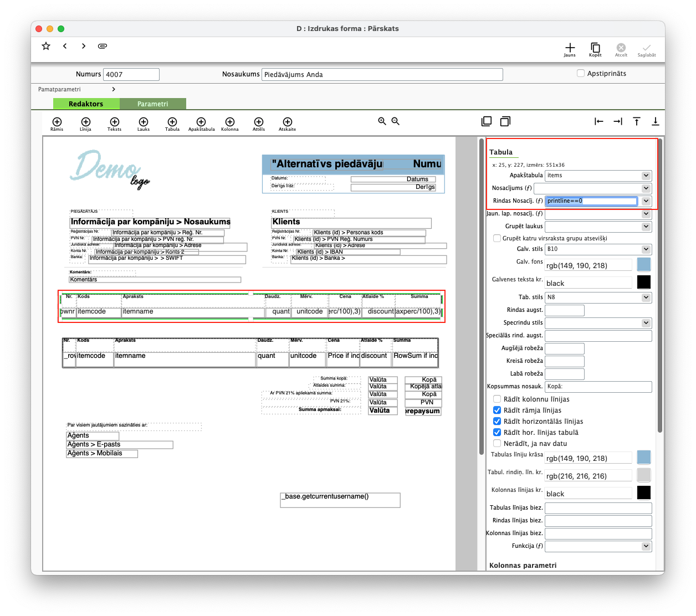
Task: Add a Rāmis frame element
Action: (57, 124)
